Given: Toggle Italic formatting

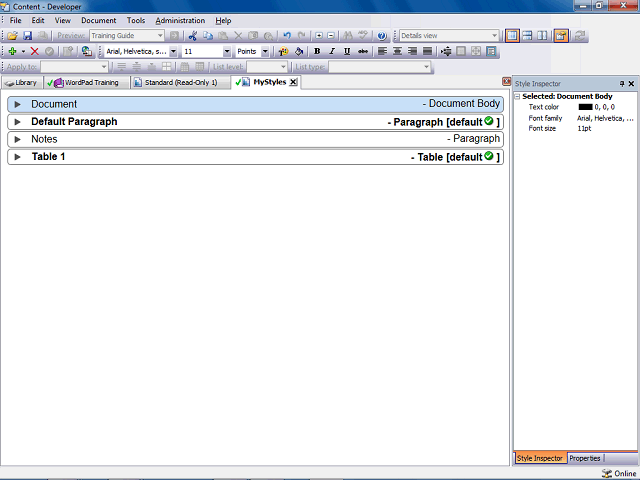Looking at the screenshot, I should pos(332,51).
